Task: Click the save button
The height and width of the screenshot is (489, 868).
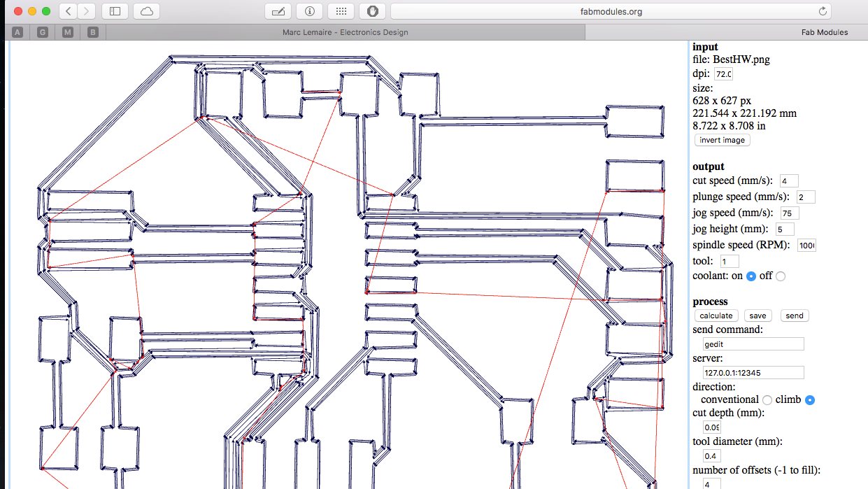Action: (759, 316)
